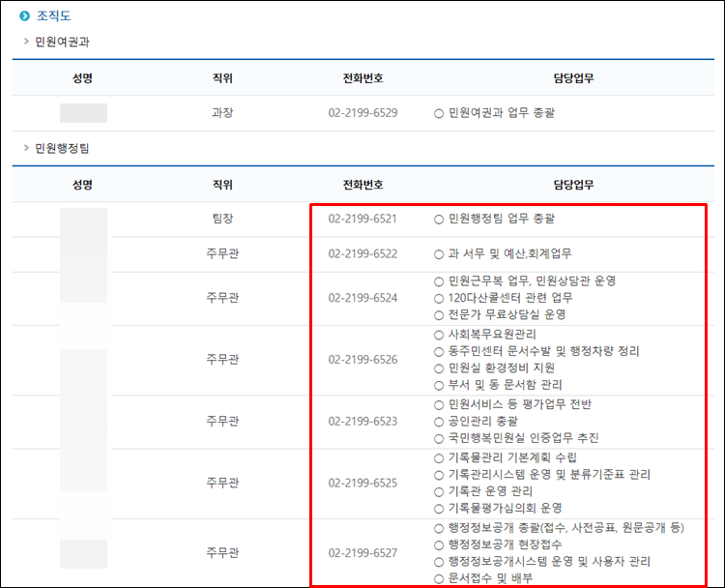Click the duty 행정정보공개 현장접수
Image resolution: width=725 pixels, height=588 pixels.
(x=506, y=545)
